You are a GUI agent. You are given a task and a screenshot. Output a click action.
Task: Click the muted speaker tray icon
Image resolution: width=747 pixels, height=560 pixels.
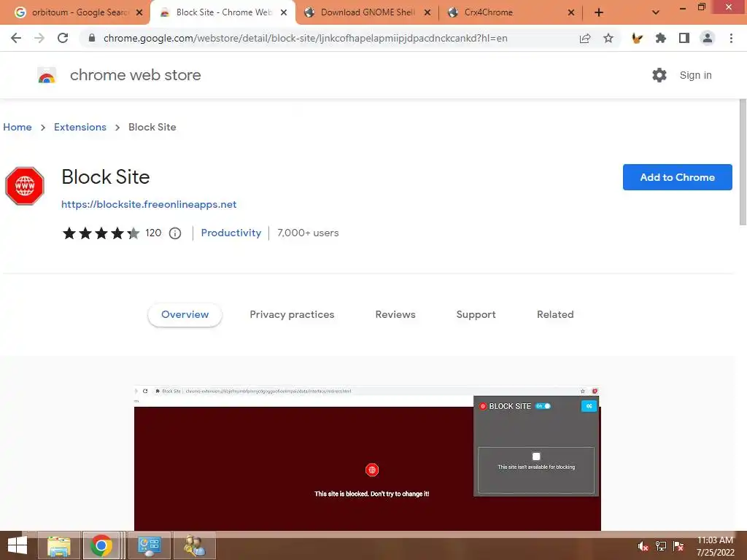[643, 546]
